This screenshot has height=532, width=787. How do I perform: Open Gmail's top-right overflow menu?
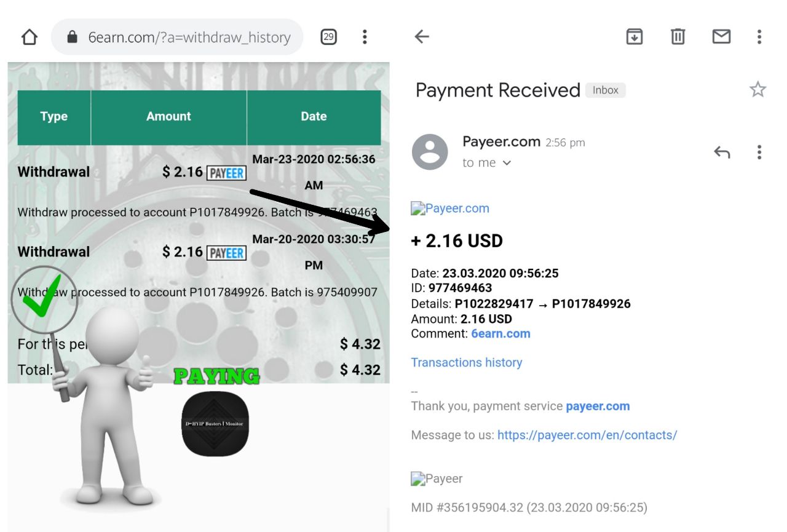click(x=759, y=37)
